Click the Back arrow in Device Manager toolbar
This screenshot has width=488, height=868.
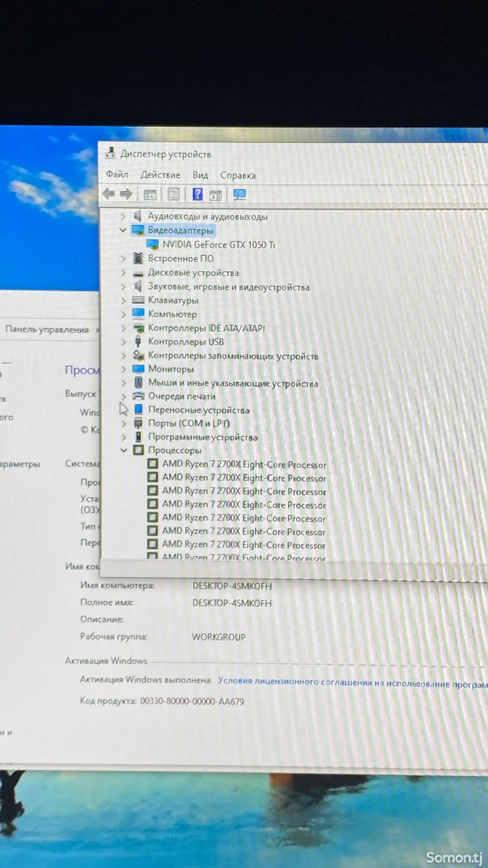click(109, 194)
